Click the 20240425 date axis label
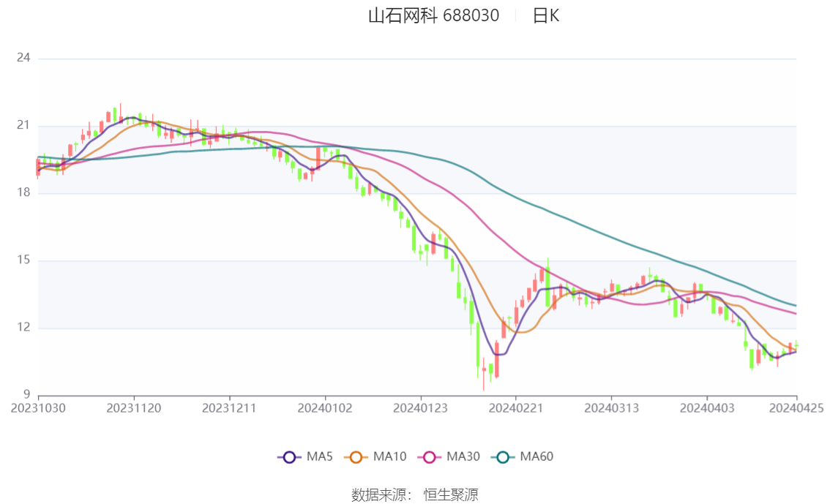 [796, 408]
